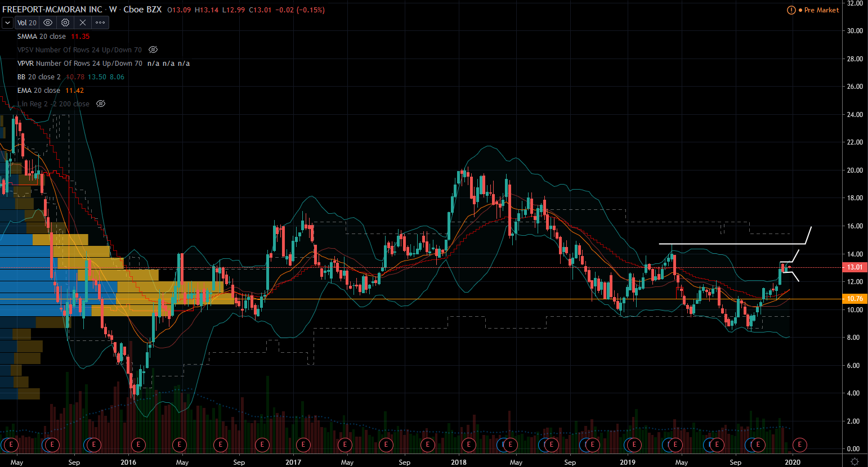Click the BB upper value 13.50
The height and width of the screenshot is (467, 868).
tap(97, 77)
